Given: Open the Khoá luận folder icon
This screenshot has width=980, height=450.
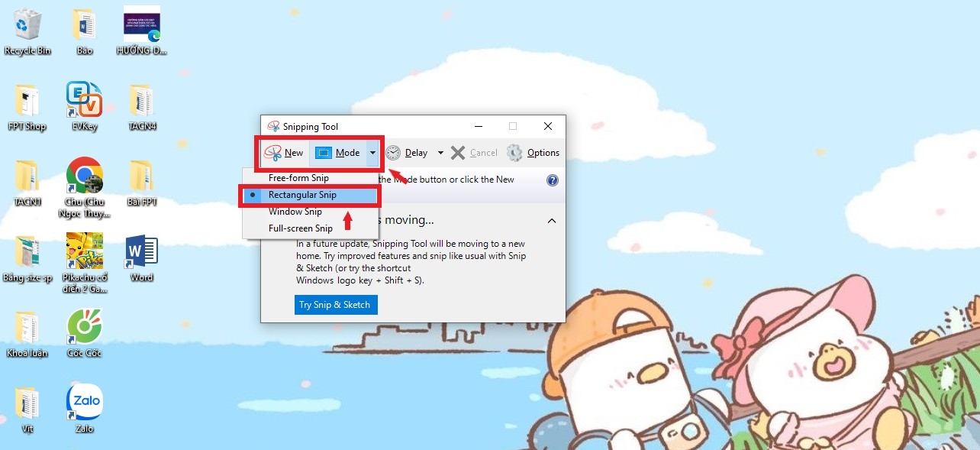Looking at the screenshot, I should [x=27, y=334].
